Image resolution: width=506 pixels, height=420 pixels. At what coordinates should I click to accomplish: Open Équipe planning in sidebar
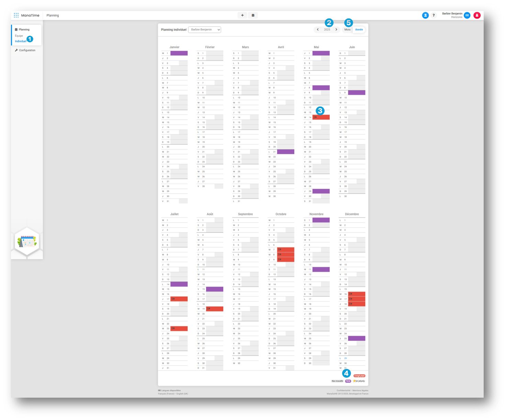click(19, 36)
